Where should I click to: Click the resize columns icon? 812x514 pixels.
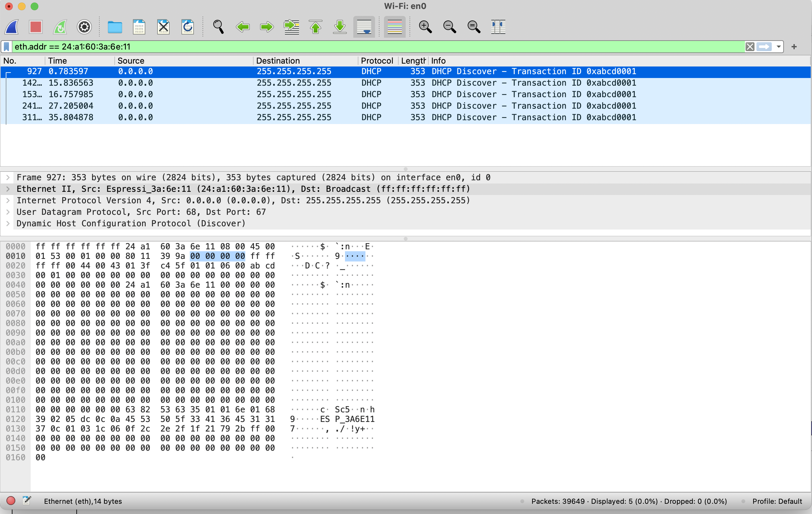[x=498, y=27]
